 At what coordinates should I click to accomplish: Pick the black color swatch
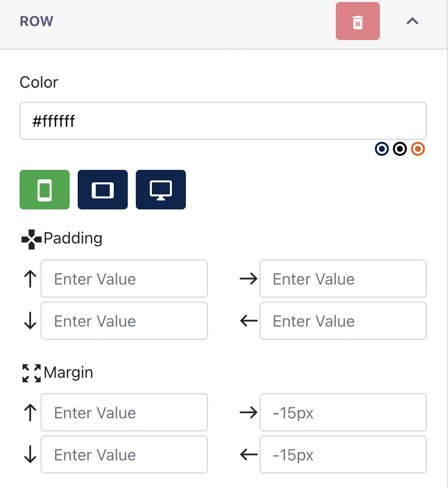point(400,149)
